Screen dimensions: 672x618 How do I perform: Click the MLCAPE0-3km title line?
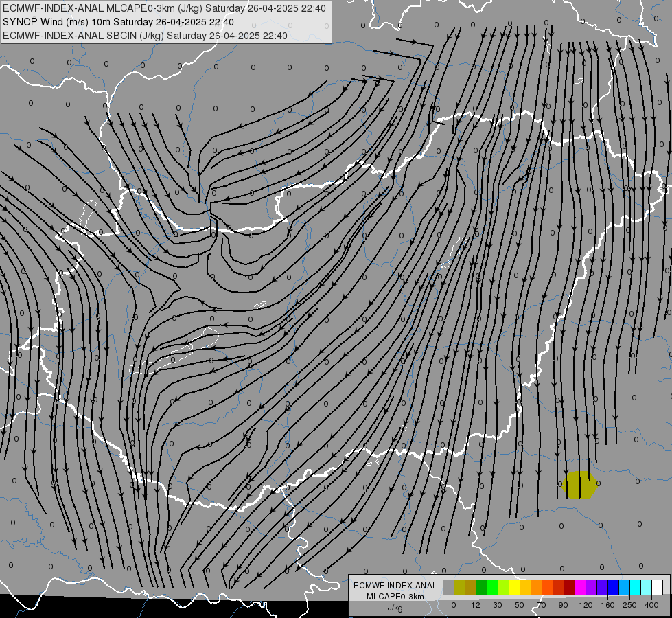pos(164,8)
